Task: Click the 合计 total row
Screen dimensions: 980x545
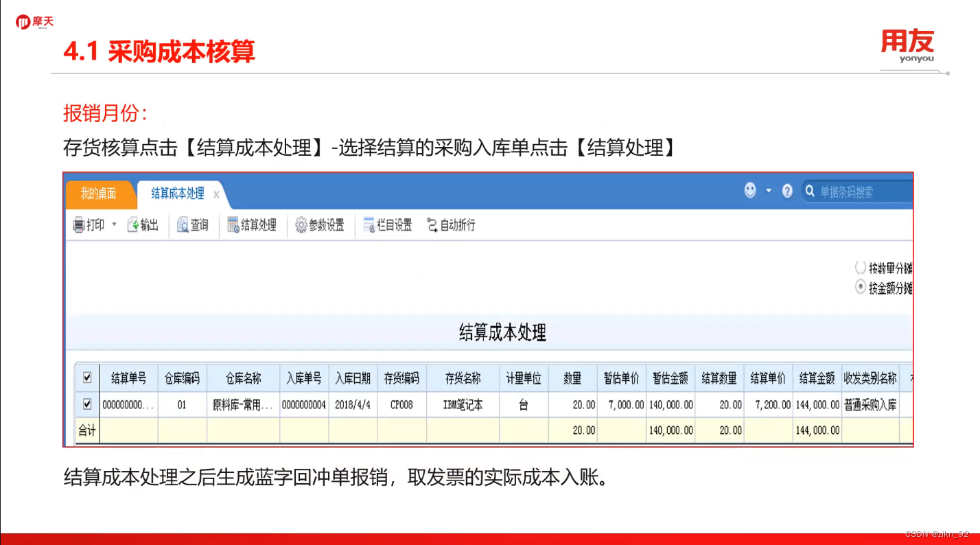Action: coord(87,430)
